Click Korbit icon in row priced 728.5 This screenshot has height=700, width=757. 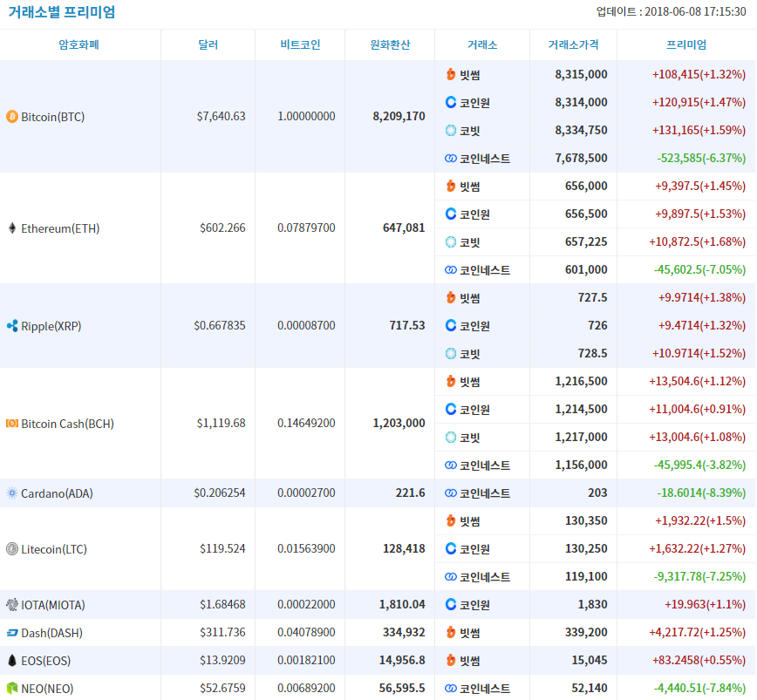point(450,354)
